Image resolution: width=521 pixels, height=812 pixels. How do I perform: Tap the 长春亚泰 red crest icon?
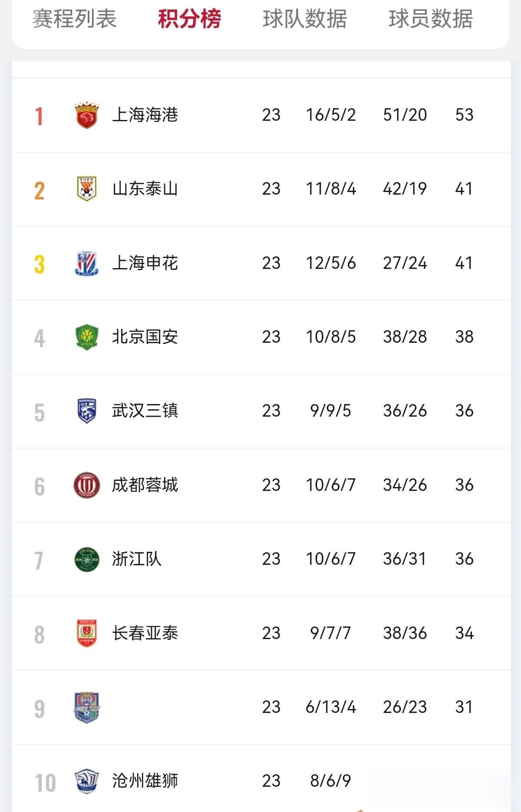point(87,633)
